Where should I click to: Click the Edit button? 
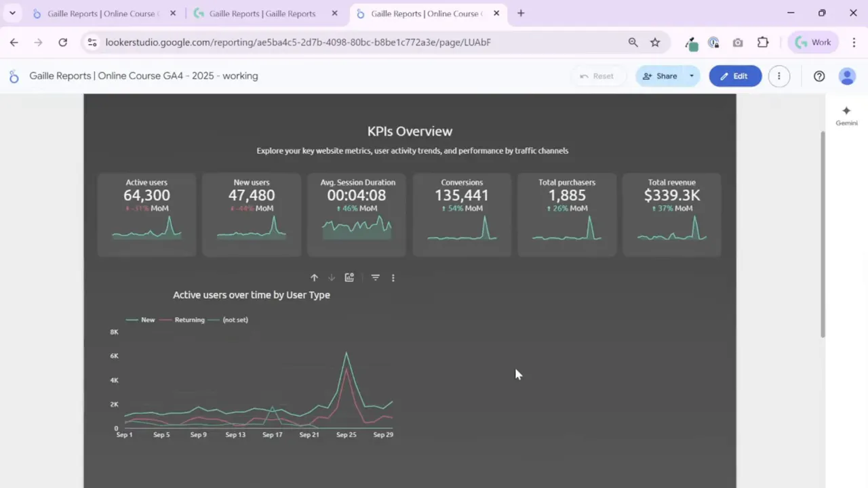735,76
